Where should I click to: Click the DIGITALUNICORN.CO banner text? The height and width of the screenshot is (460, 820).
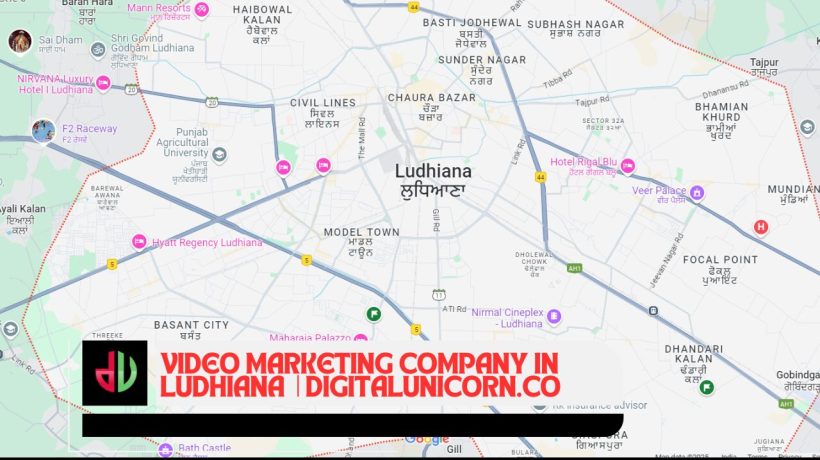[433, 387]
